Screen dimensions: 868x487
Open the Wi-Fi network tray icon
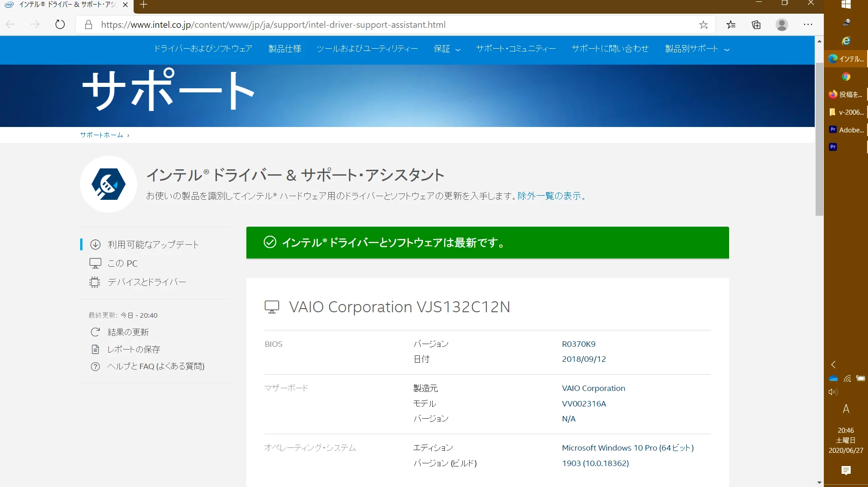[847, 379]
